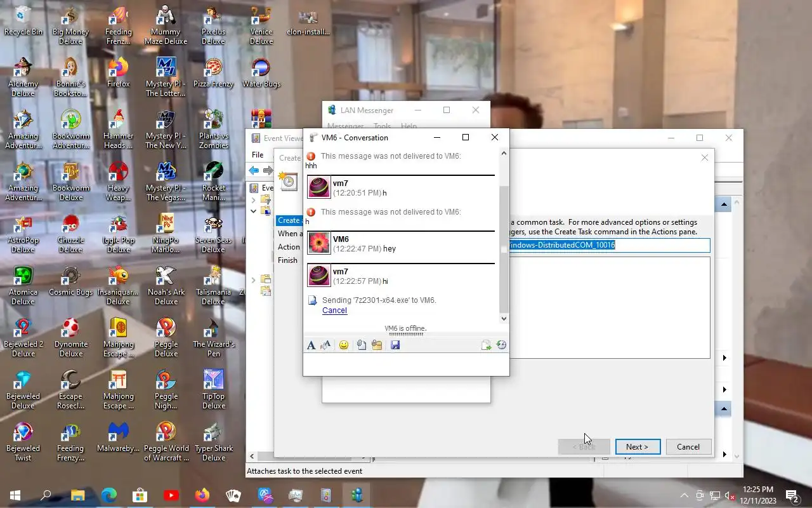The width and height of the screenshot is (812, 508).
Task: Open the font chooser in conversation toolbar
Action: point(311,345)
